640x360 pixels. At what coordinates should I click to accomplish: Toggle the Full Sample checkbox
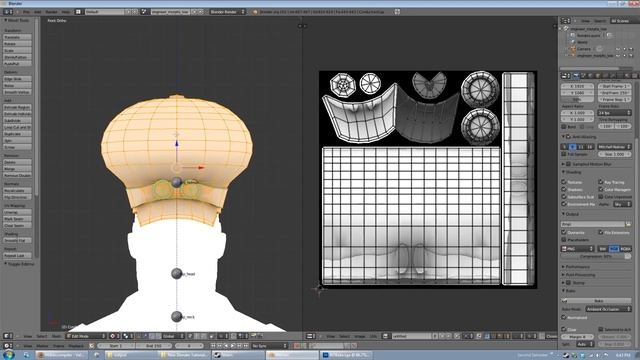564,154
